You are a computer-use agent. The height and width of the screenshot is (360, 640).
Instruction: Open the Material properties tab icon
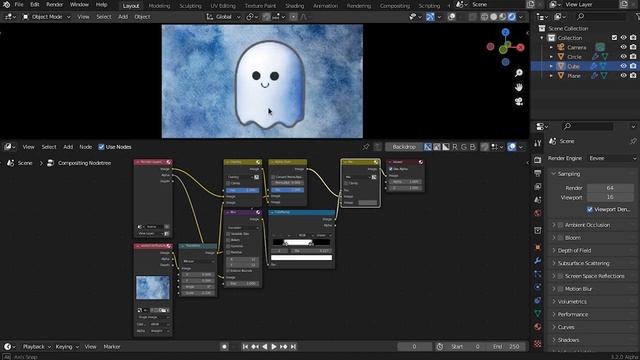click(x=538, y=327)
